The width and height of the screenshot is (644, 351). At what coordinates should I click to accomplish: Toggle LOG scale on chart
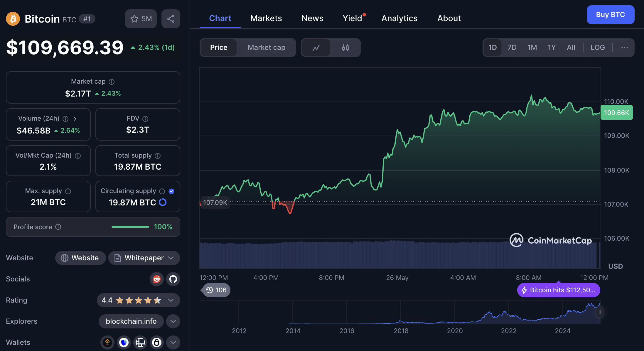tap(597, 48)
